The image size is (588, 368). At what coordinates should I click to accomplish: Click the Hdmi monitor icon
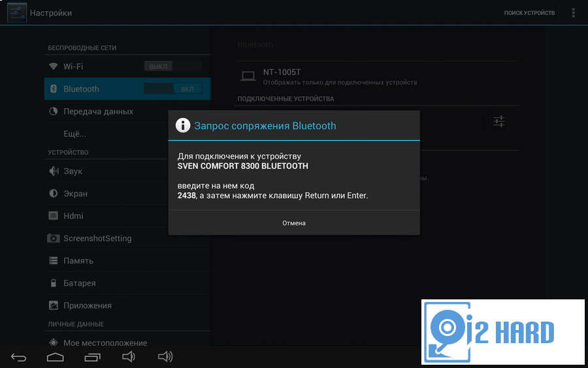point(54,216)
